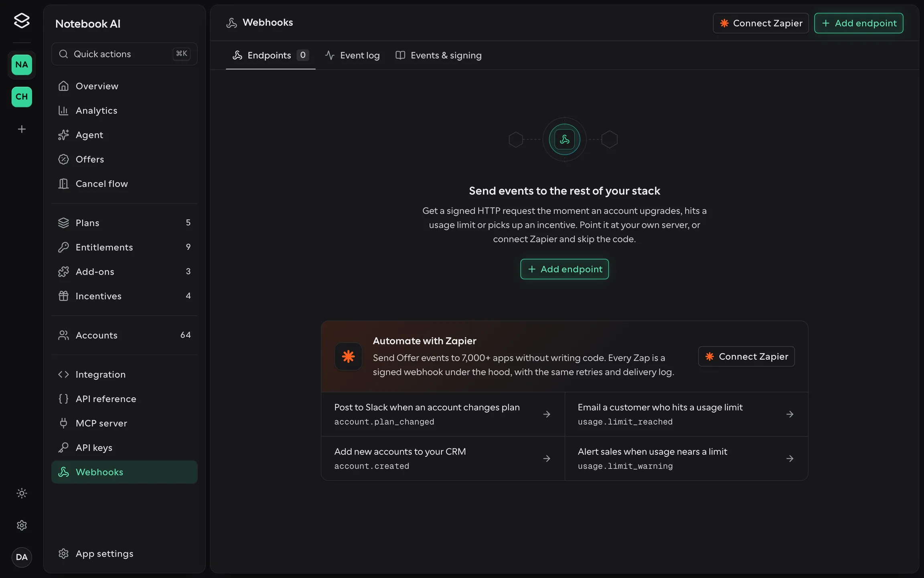Open the DA user profile avatar
The image size is (924, 578).
22,557
